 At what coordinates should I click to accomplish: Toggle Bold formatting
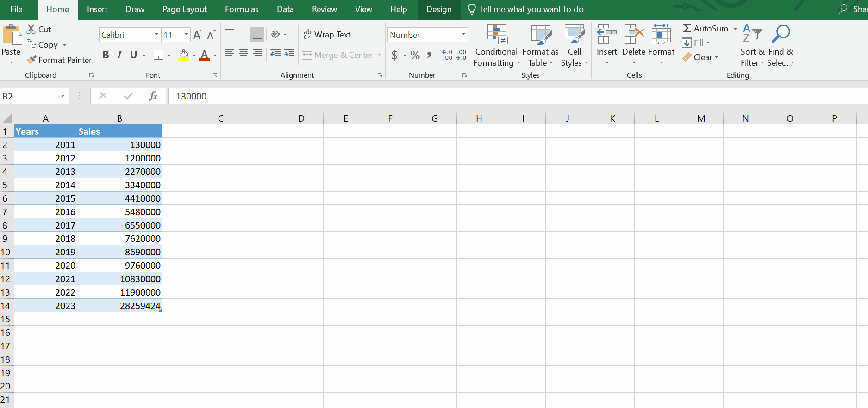(x=106, y=55)
